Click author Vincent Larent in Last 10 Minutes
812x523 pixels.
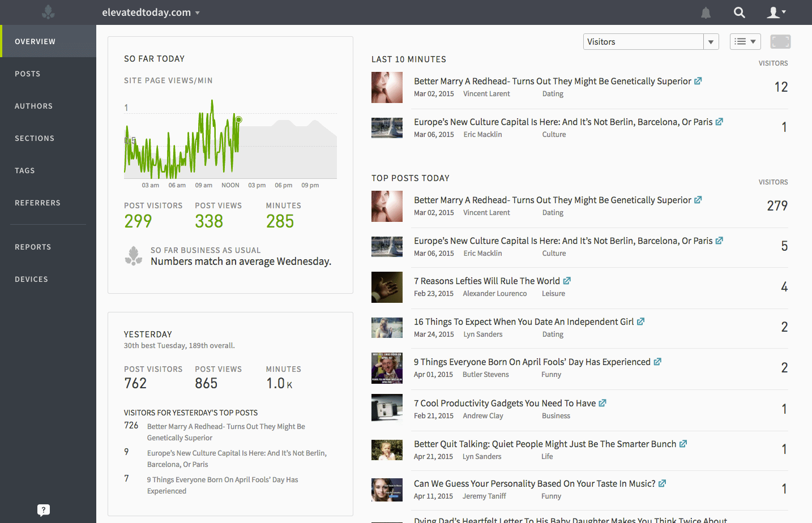(486, 94)
